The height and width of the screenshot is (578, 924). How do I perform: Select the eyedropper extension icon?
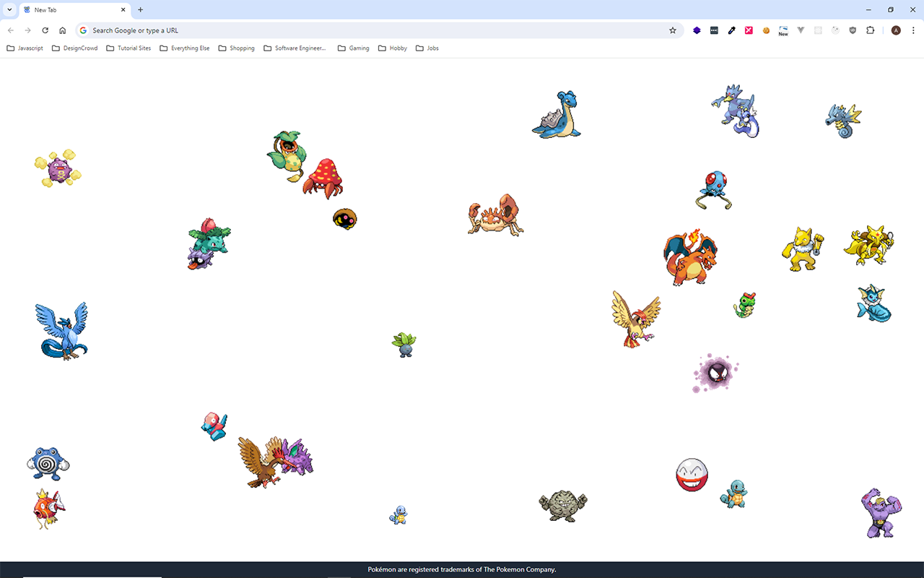[731, 30]
